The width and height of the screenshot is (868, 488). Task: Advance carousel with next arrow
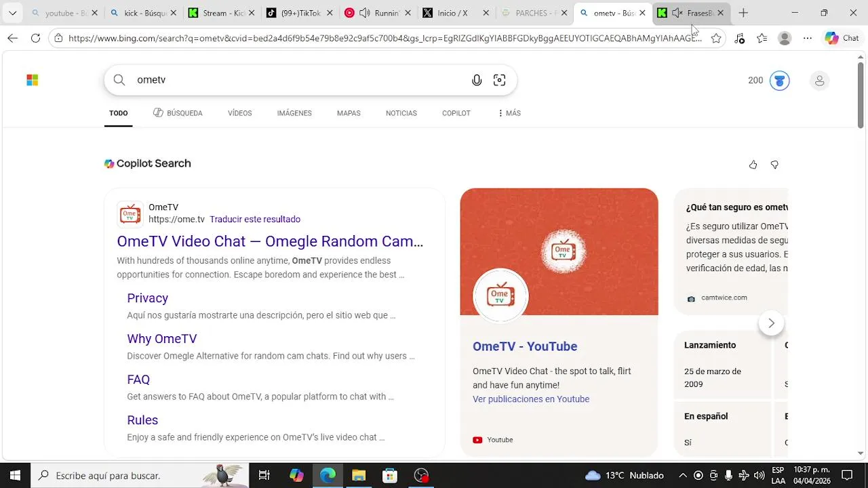coord(771,323)
